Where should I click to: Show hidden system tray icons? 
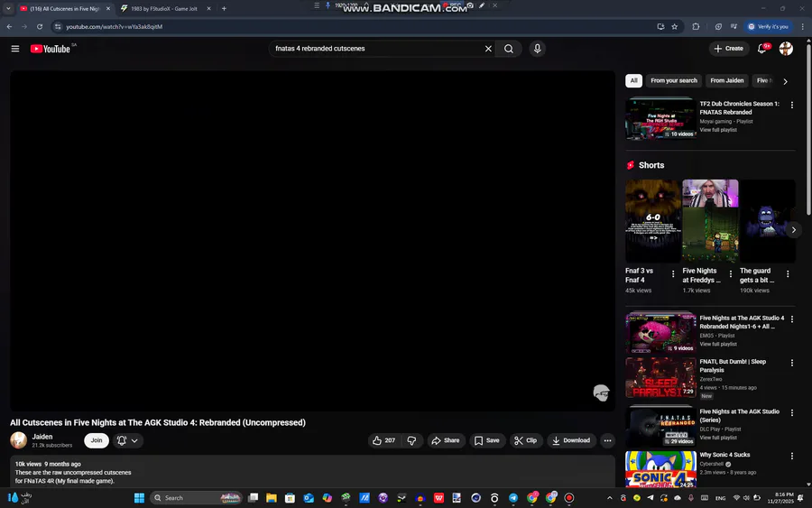click(x=610, y=498)
